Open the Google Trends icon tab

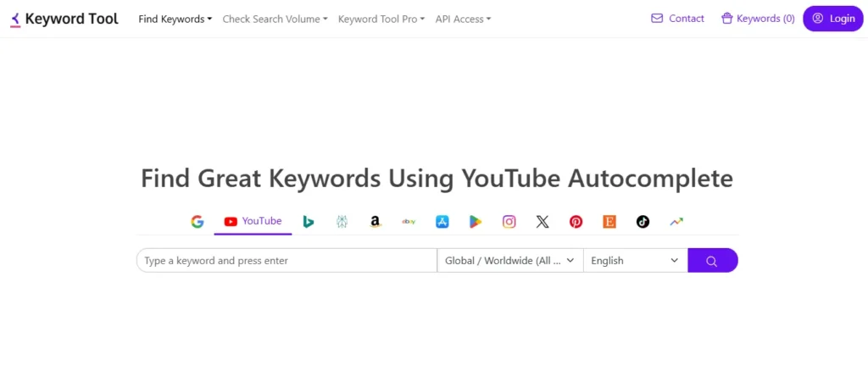(676, 222)
